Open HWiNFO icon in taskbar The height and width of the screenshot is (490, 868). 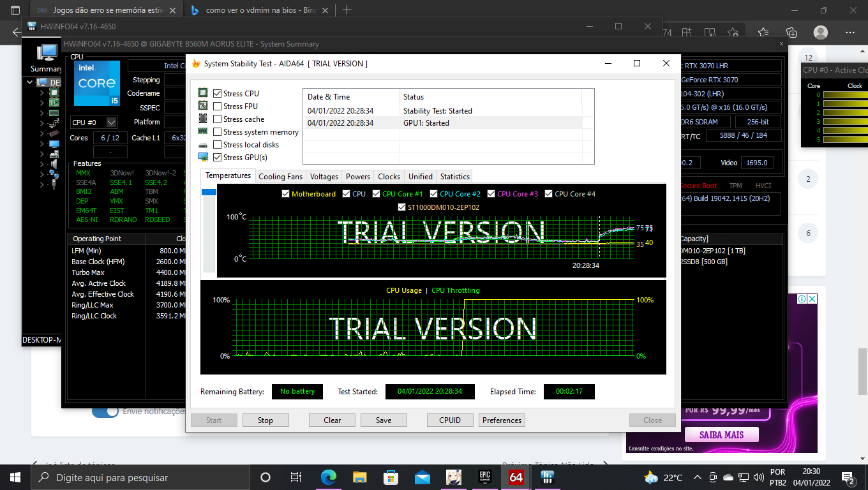click(x=547, y=477)
